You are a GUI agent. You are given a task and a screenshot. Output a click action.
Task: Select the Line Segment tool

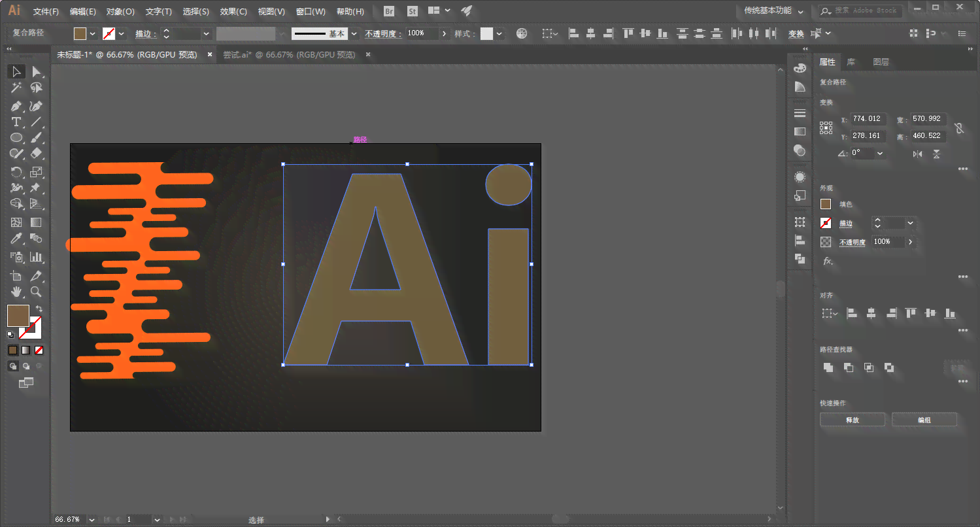[37, 122]
